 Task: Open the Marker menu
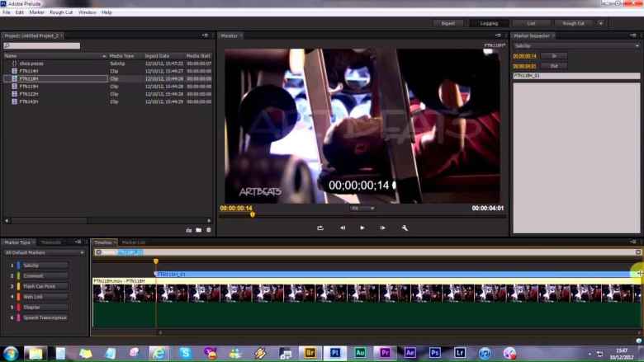tap(36, 12)
